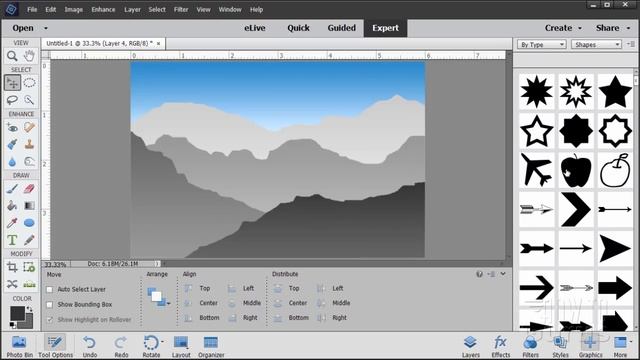Screen dimensions: 640x360
Task: Pick the solid five-point star shape
Action: click(615, 91)
